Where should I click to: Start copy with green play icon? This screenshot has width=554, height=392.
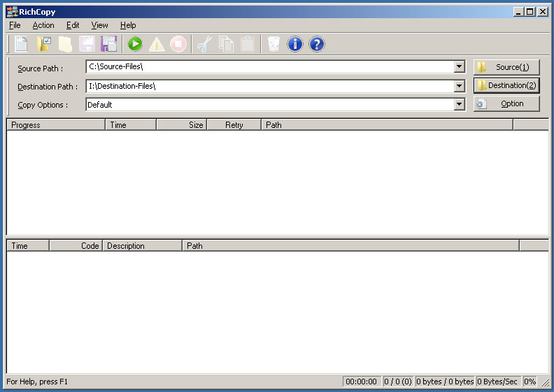coord(135,44)
